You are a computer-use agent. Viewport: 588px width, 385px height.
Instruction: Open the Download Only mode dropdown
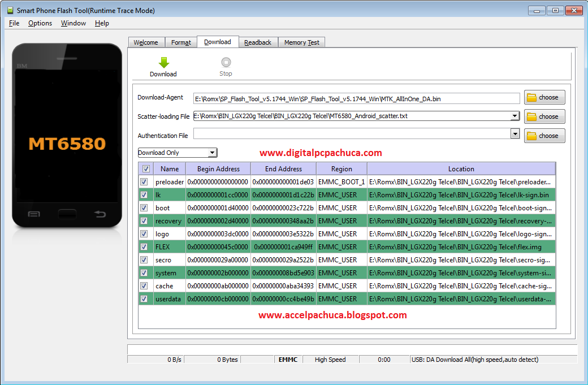click(178, 153)
